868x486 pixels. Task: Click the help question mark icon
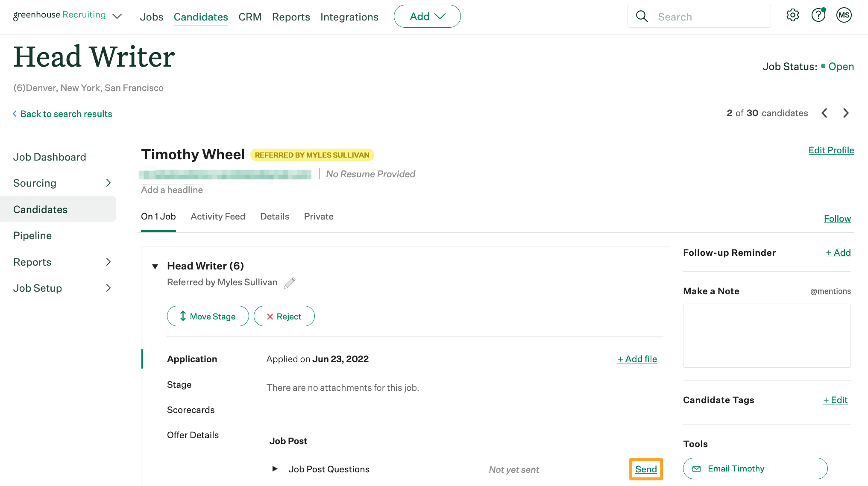tap(818, 15)
